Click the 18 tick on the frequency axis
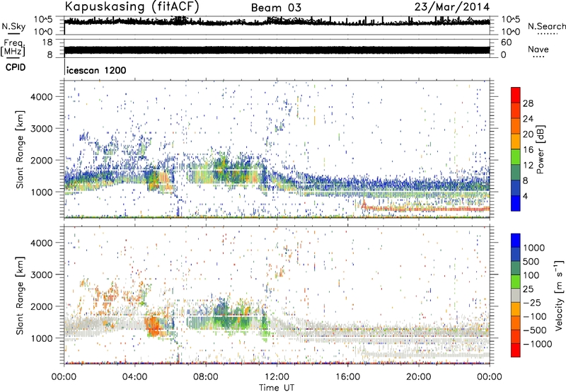The height and width of the screenshot is (392, 566). pyautogui.click(x=47, y=42)
